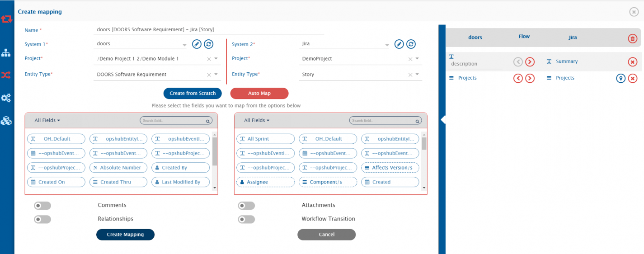Viewport: 644px width, 254px height.
Task: Click the edit pencil icon for System 1
Action: [197, 44]
